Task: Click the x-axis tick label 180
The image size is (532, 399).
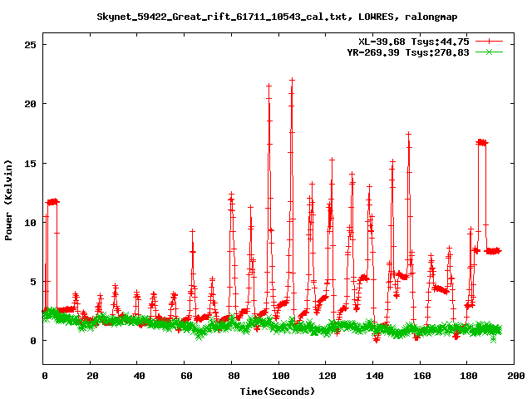Action: click(x=469, y=376)
